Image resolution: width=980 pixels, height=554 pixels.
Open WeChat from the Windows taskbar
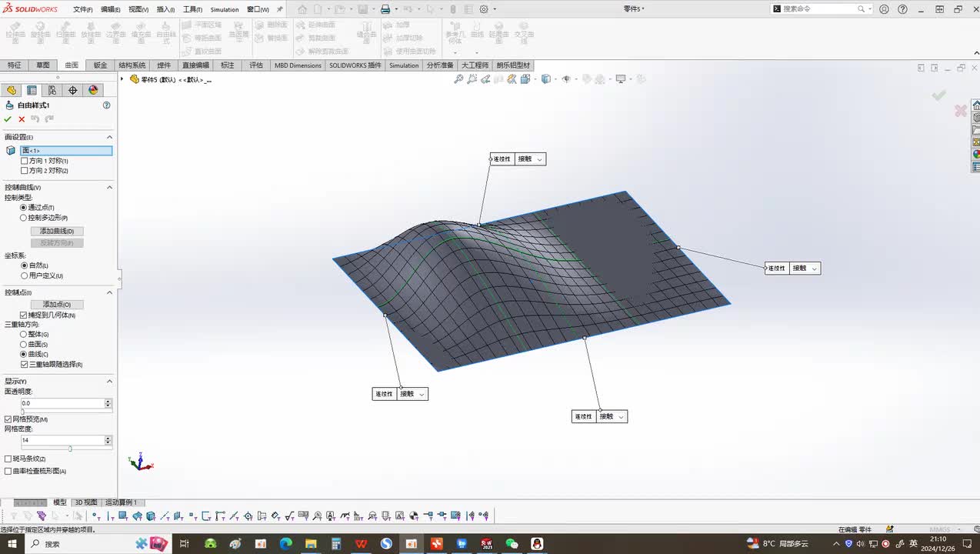512,543
